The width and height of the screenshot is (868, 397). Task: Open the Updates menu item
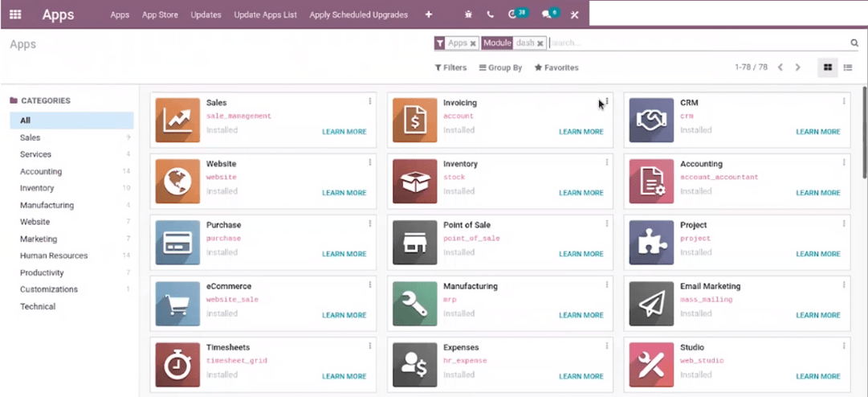206,15
